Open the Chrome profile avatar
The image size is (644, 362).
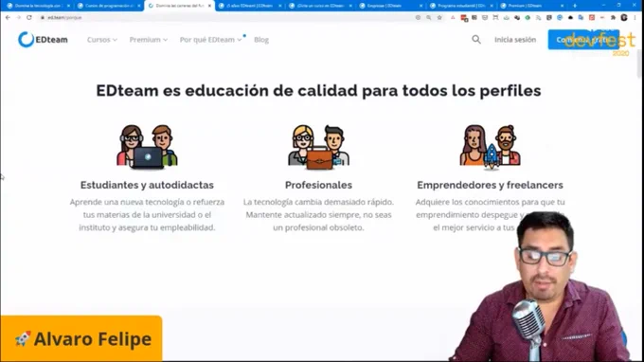pyautogui.click(x=624, y=18)
